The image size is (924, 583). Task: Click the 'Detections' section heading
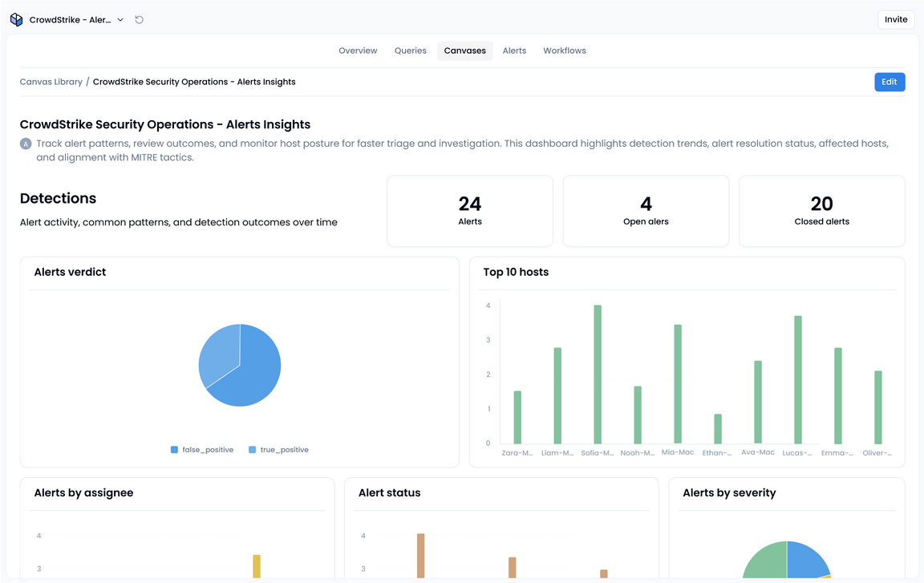tap(58, 198)
